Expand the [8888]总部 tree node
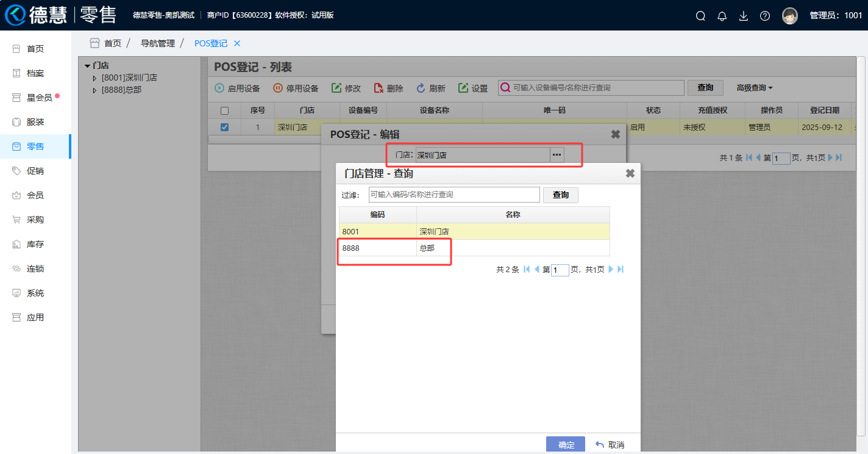Screen dimensions: 868x454 point(94,90)
